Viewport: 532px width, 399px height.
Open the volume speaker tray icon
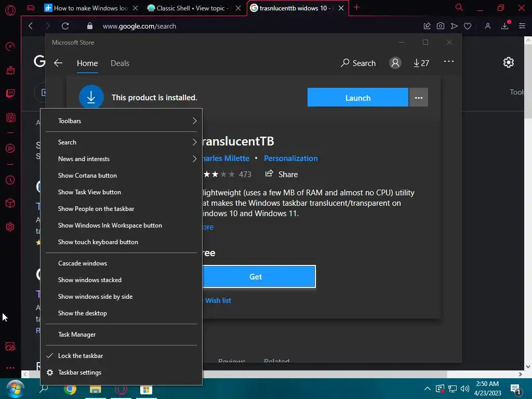click(465, 389)
